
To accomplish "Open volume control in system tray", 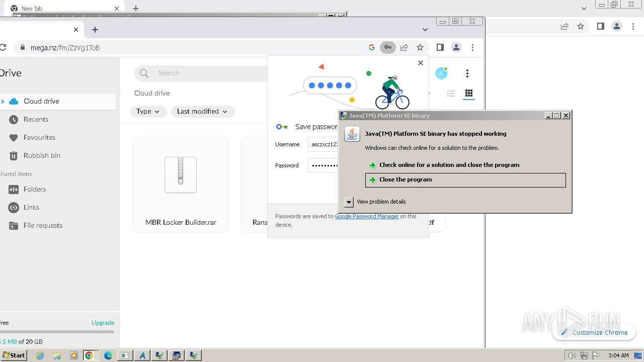I will point(572,355).
